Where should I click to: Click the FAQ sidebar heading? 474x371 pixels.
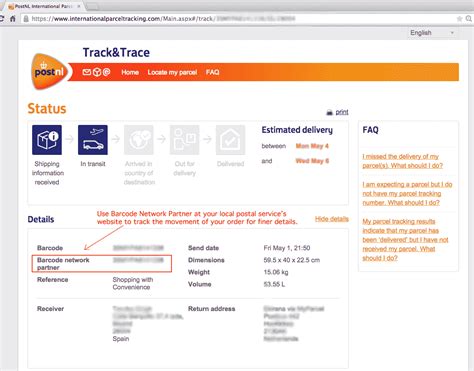[370, 130]
